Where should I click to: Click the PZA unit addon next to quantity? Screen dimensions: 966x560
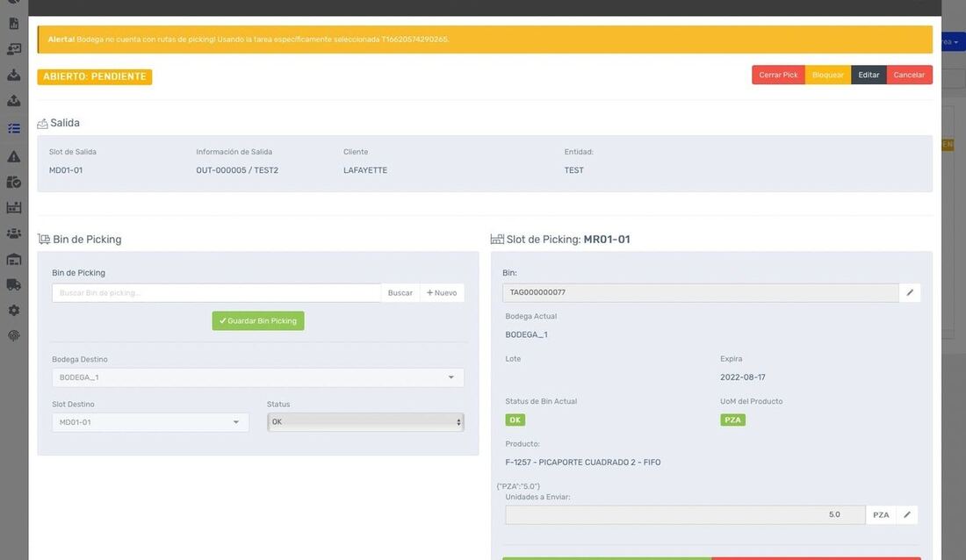(x=881, y=515)
